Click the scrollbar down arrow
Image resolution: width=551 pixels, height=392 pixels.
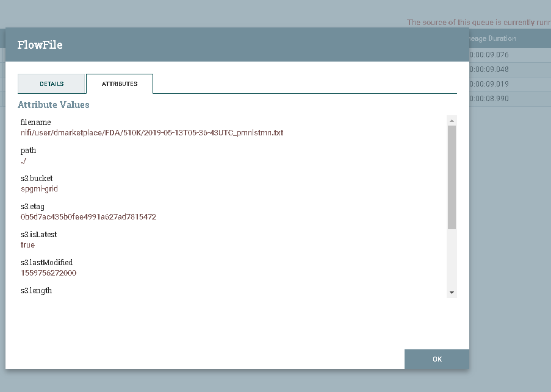coord(451,291)
